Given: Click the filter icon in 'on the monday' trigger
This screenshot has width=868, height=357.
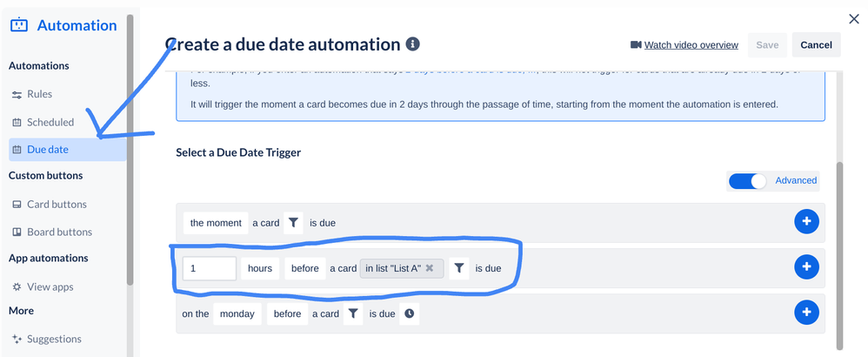Looking at the screenshot, I should (353, 313).
